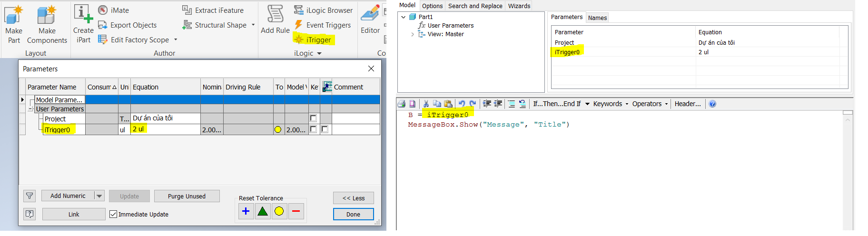The width and height of the screenshot is (868, 236).
Task: Check the export checkbox in iTrigger0 row
Action: (x=325, y=129)
